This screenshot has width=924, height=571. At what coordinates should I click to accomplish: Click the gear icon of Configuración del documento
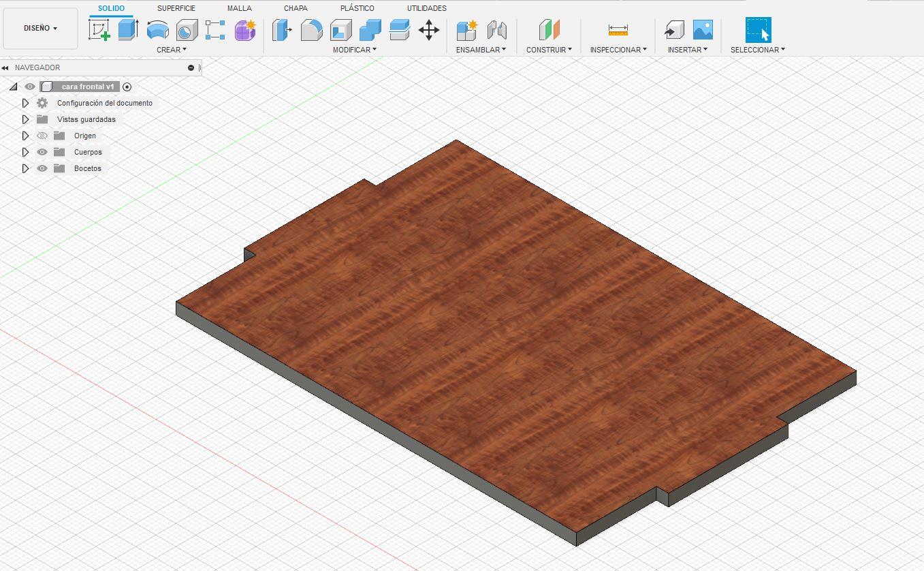pyautogui.click(x=42, y=103)
